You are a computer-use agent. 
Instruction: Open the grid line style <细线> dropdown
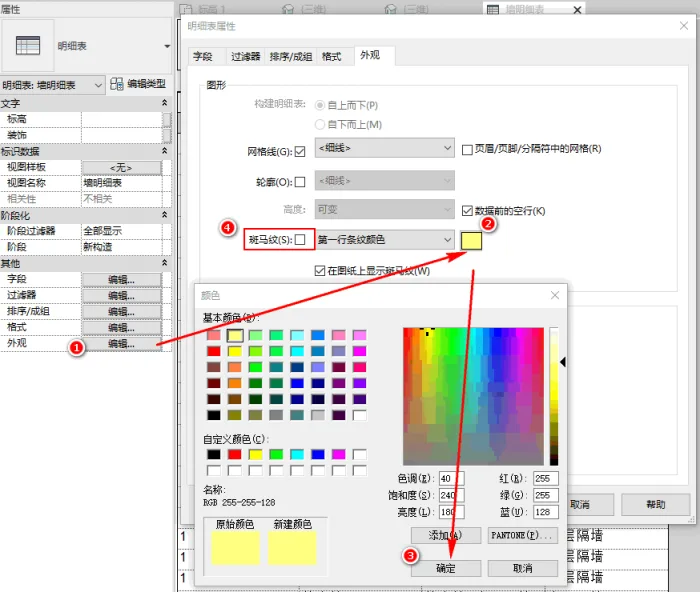[385, 148]
